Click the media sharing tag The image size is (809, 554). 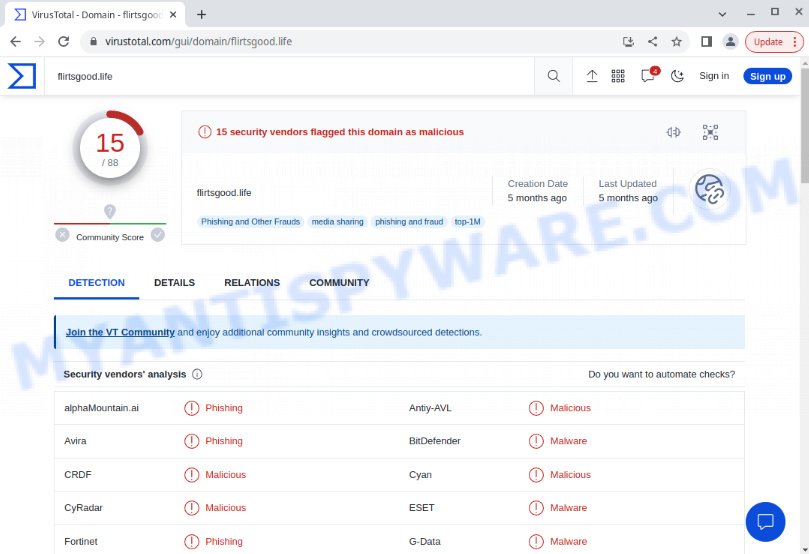337,222
